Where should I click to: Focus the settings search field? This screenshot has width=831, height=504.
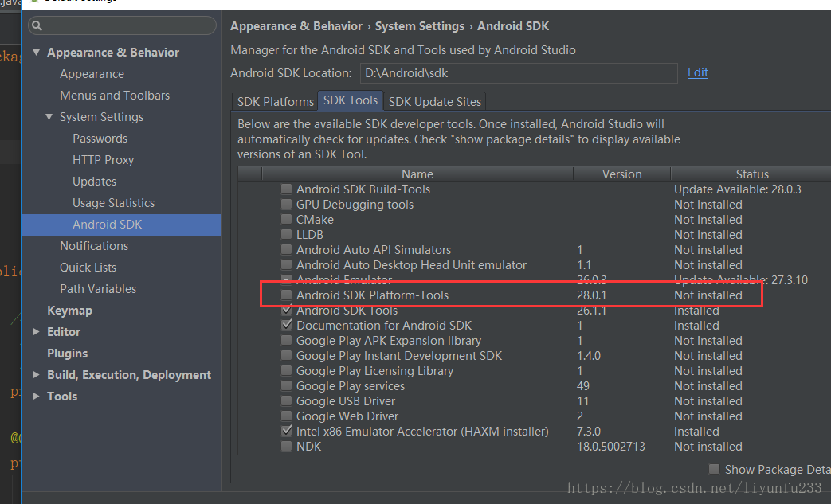(123, 25)
